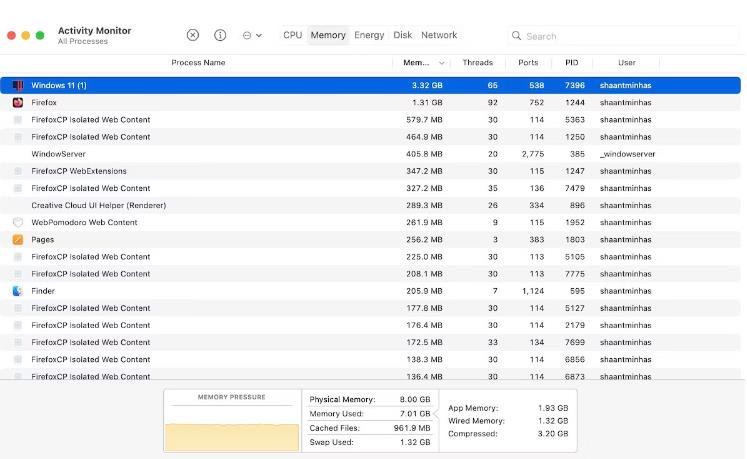The image size is (747, 459).
Task: Select the Windows 11 (1) process row
Action: 370,85
